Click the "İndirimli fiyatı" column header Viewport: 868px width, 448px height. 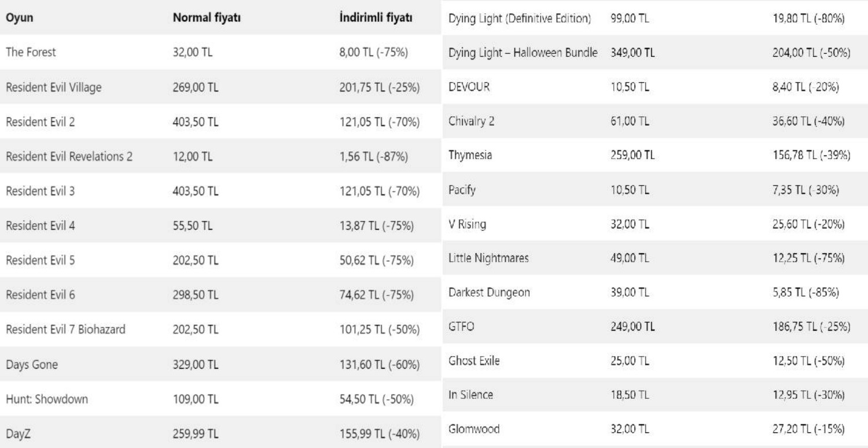click(376, 18)
